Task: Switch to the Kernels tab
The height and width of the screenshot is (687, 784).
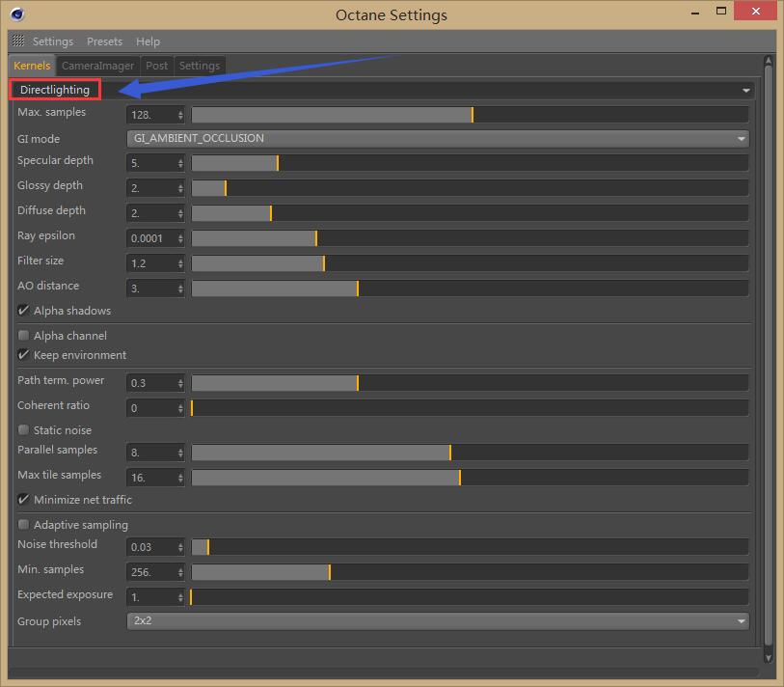Action: (x=32, y=66)
